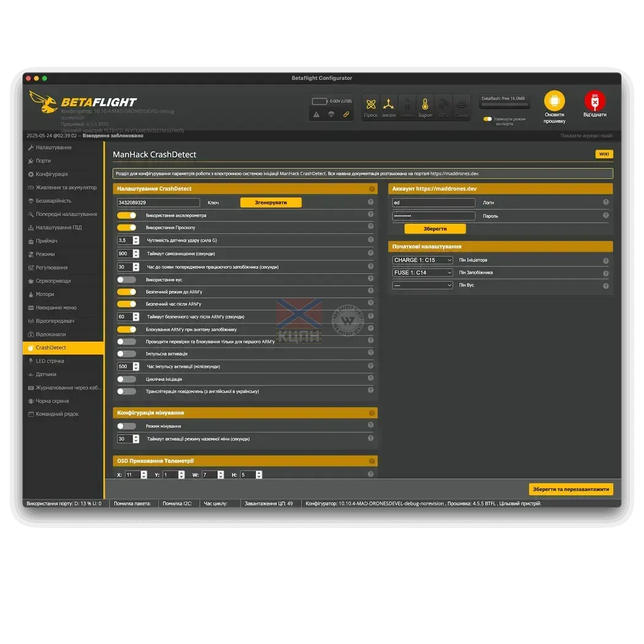Enable Транслітерація повідомлень toggle
Screen dimensions: 644x644
pyautogui.click(x=126, y=391)
